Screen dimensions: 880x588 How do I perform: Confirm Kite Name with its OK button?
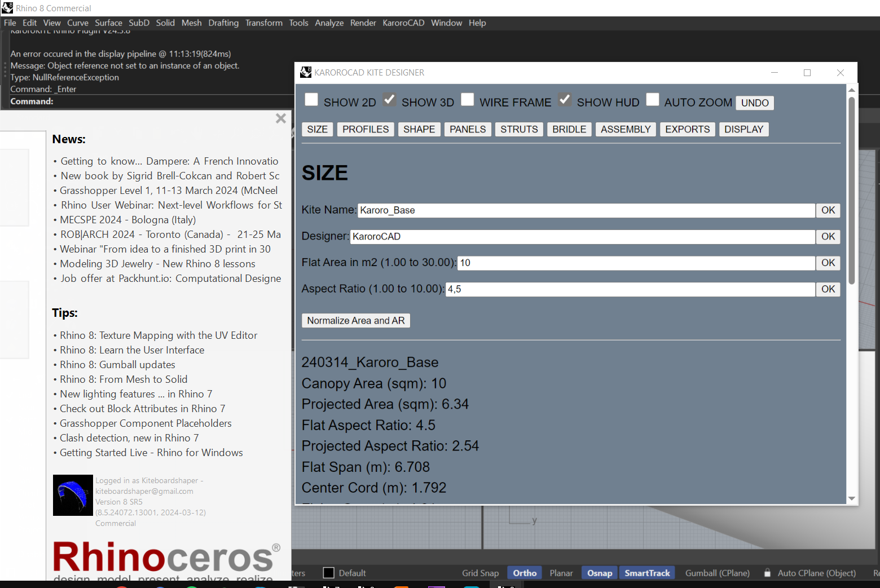pos(828,210)
